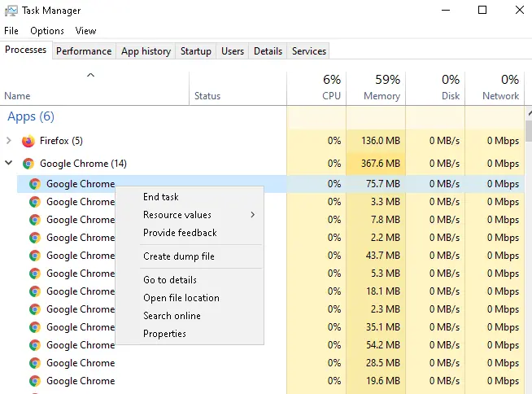The image size is (532, 394).
Task: Sort by the Network column header
Action: (495, 88)
